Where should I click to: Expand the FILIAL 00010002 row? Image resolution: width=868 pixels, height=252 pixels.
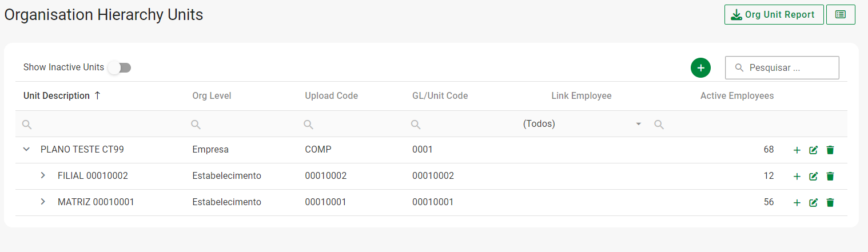(43, 175)
